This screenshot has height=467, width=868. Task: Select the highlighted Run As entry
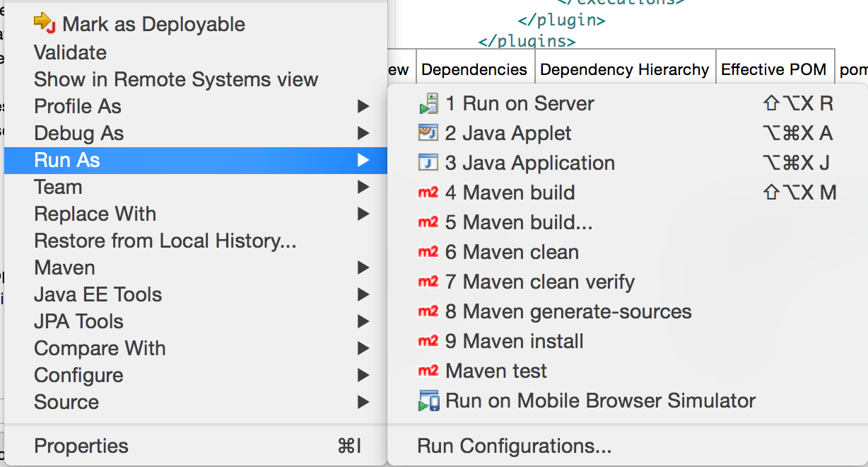tap(196, 160)
